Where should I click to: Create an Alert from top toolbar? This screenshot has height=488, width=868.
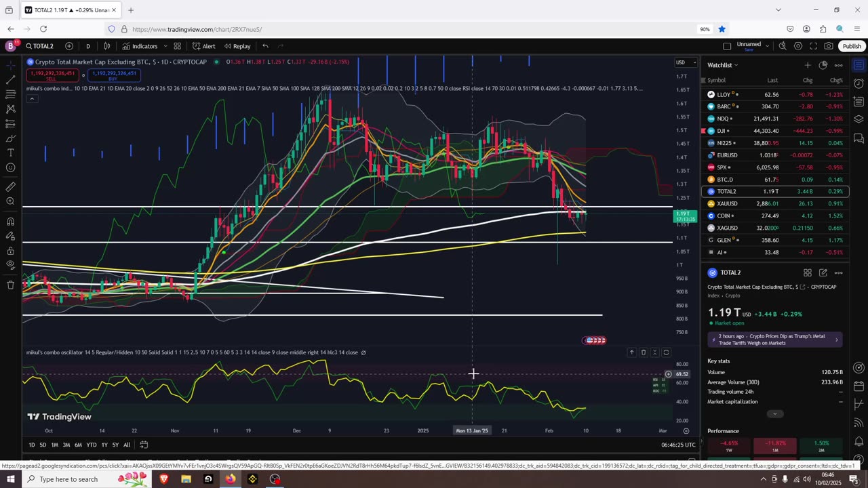[203, 46]
